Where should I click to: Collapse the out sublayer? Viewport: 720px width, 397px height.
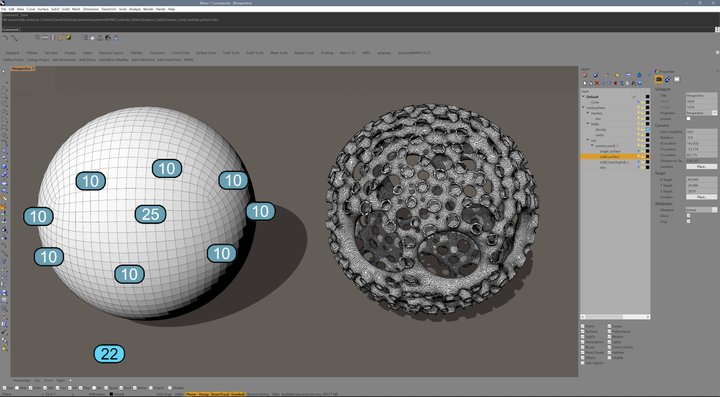pos(588,140)
